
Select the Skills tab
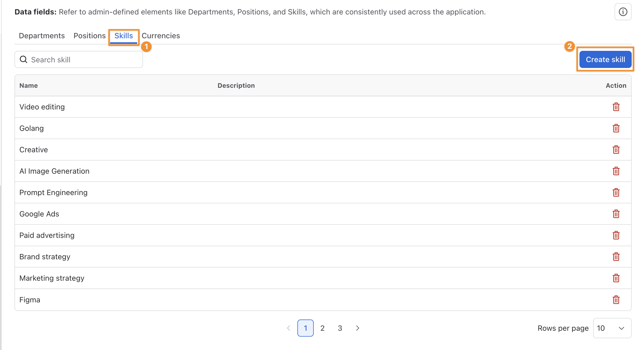point(123,36)
